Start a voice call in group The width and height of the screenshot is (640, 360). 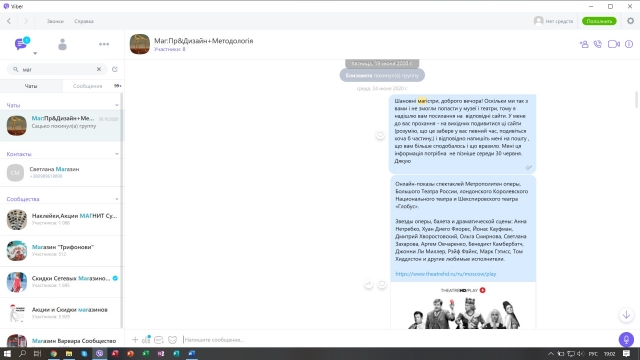[598, 44]
